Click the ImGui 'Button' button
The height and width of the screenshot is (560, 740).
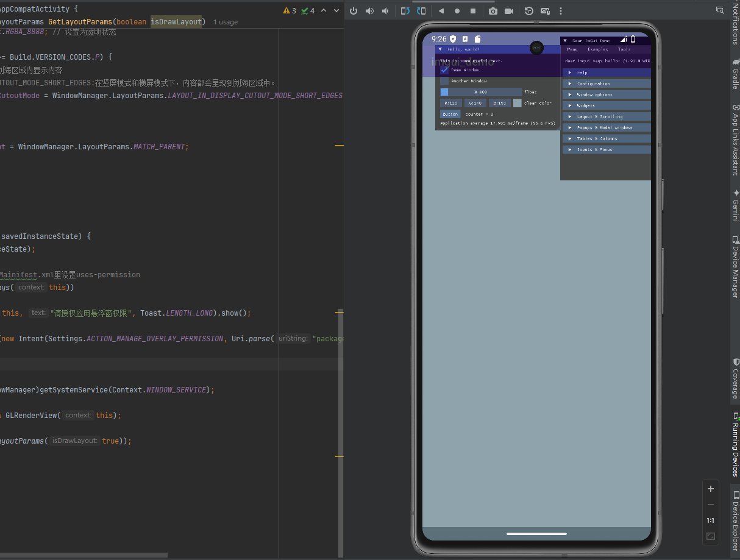pos(450,114)
